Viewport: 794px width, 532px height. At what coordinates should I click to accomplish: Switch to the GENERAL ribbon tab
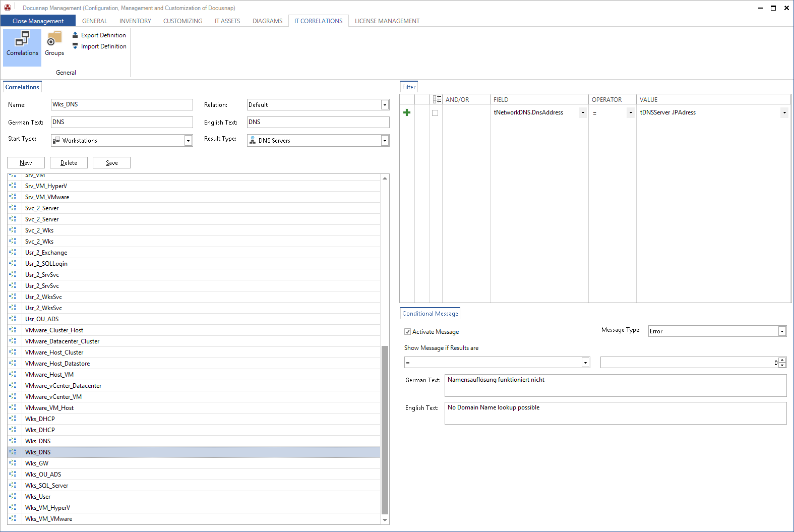tap(95, 21)
